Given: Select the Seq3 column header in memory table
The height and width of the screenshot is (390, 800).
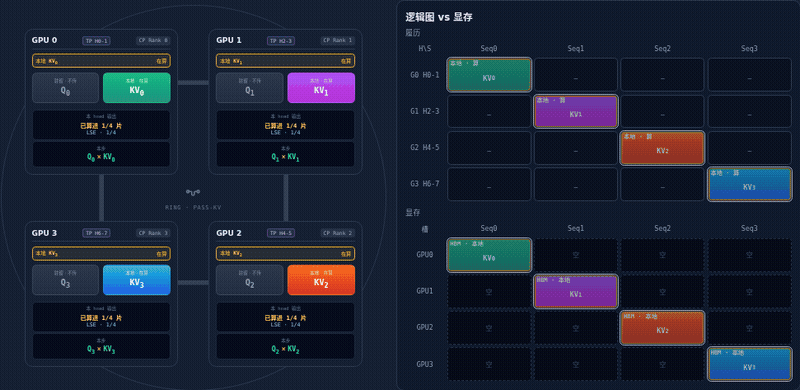Looking at the screenshot, I should [749, 229].
